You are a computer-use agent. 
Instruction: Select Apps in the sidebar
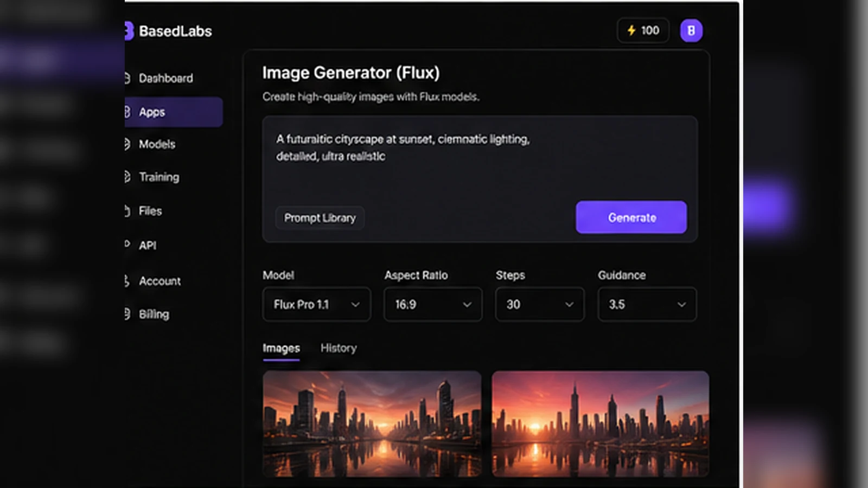point(174,112)
